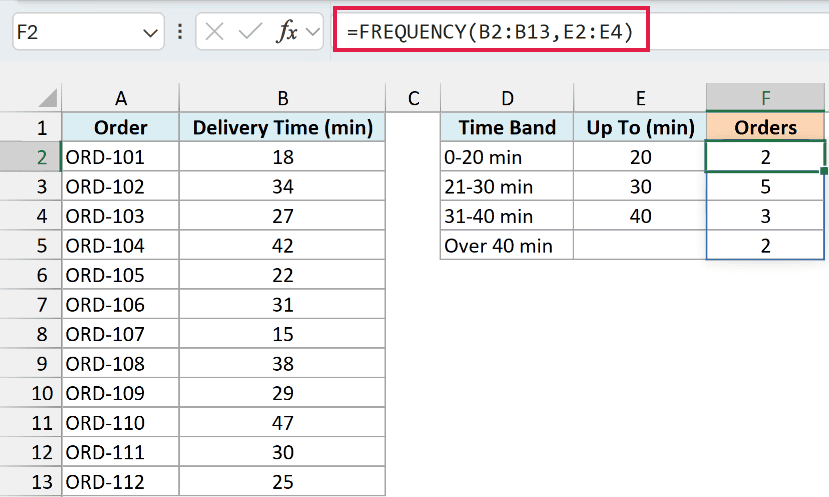
Task: Select row 2 header
Action: [x=31, y=157]
